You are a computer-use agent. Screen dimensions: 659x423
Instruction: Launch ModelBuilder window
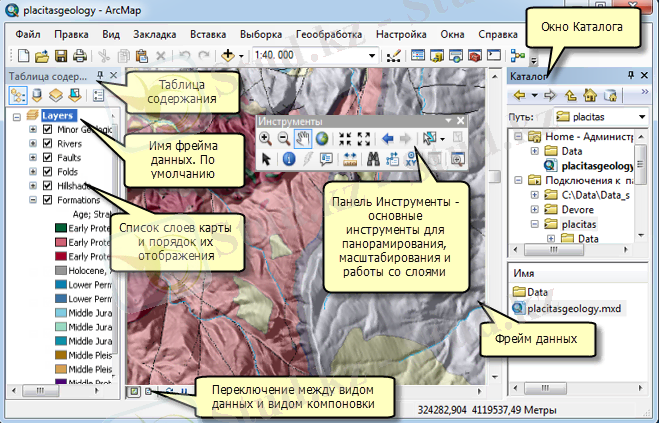coord(518,56)
